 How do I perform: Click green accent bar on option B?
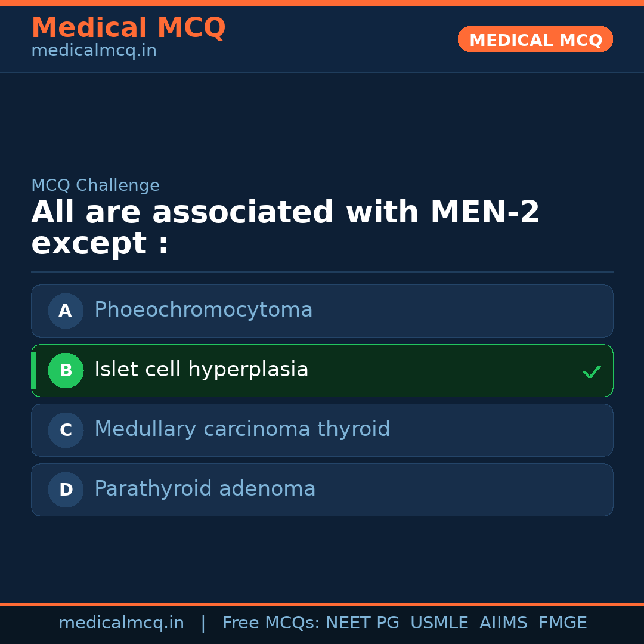(33, 370)
